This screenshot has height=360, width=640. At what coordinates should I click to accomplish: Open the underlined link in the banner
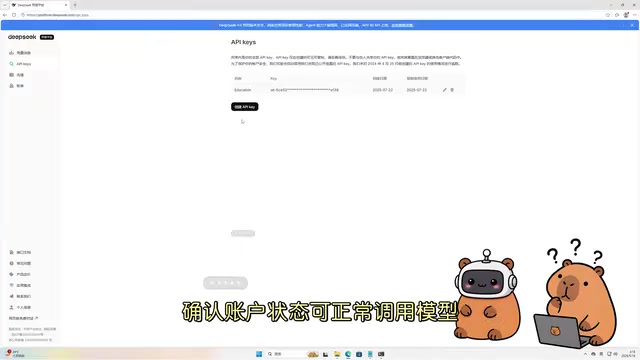pos(402,25)
